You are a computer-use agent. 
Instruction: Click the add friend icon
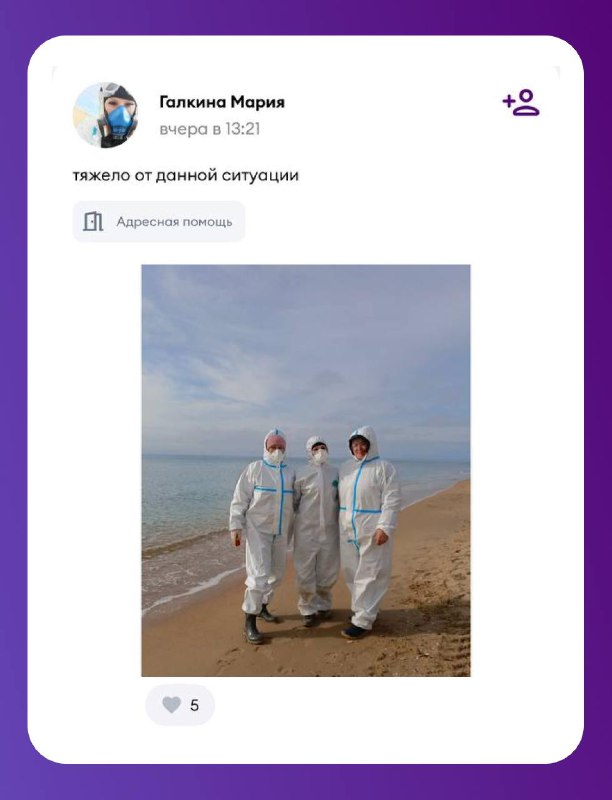521,103
